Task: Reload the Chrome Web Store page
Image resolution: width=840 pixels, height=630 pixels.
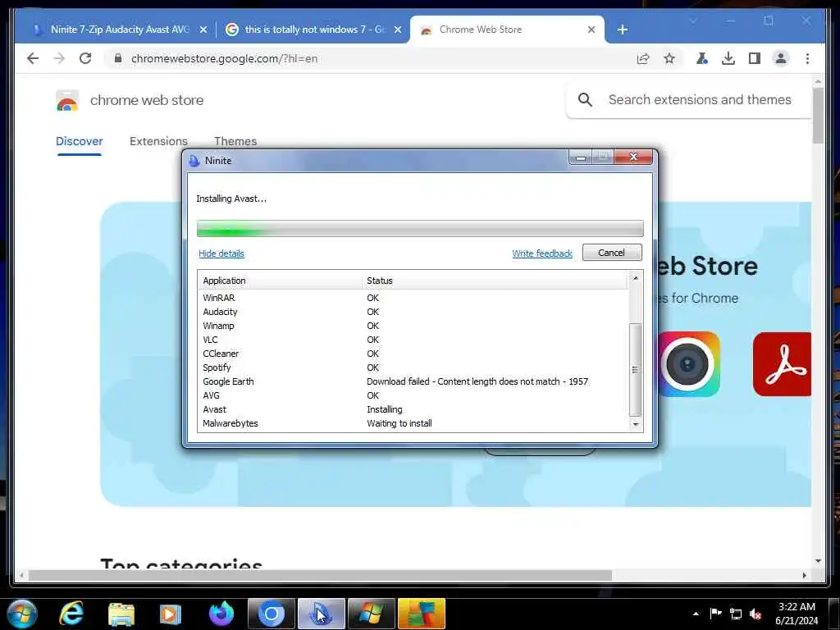Action: (x=85, y=58)
